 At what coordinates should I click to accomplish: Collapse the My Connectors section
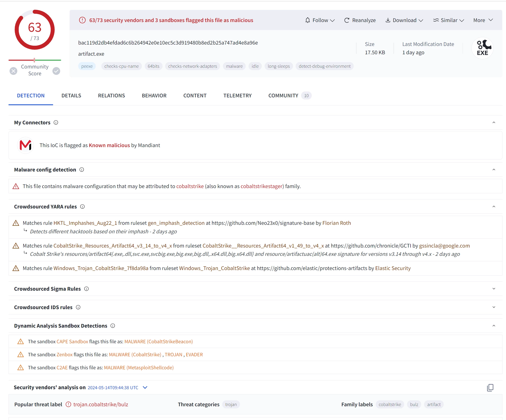494,123
